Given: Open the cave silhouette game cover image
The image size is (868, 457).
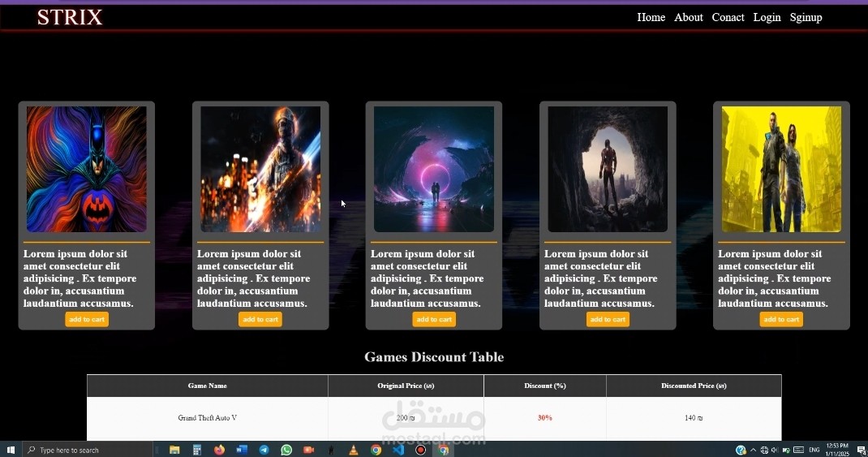Looking at the screenshot, I should (608, 169).
